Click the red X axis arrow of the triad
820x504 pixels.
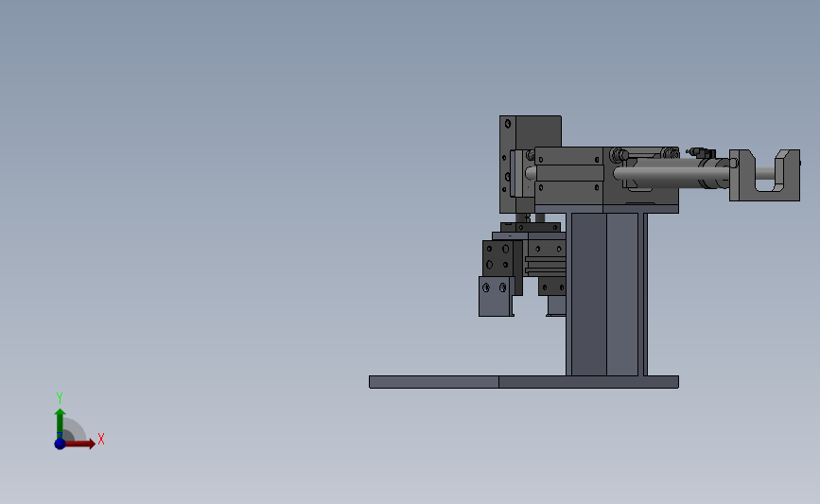(x=80, y=443)
